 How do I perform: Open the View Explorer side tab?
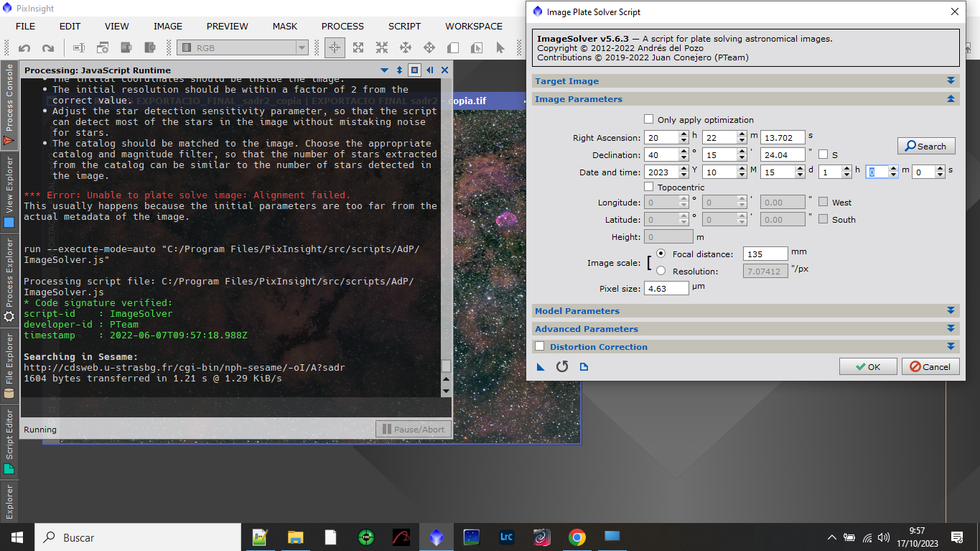click(9, 192)
